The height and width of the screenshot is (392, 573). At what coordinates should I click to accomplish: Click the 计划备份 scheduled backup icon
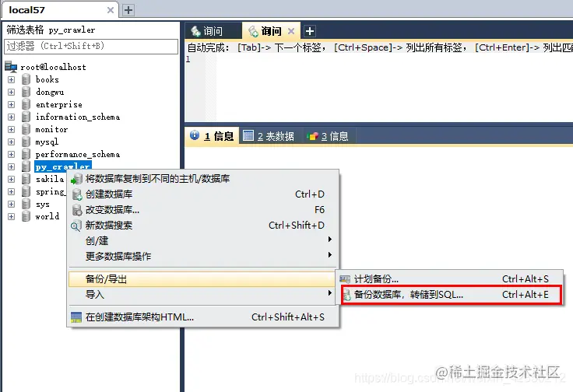345,279
